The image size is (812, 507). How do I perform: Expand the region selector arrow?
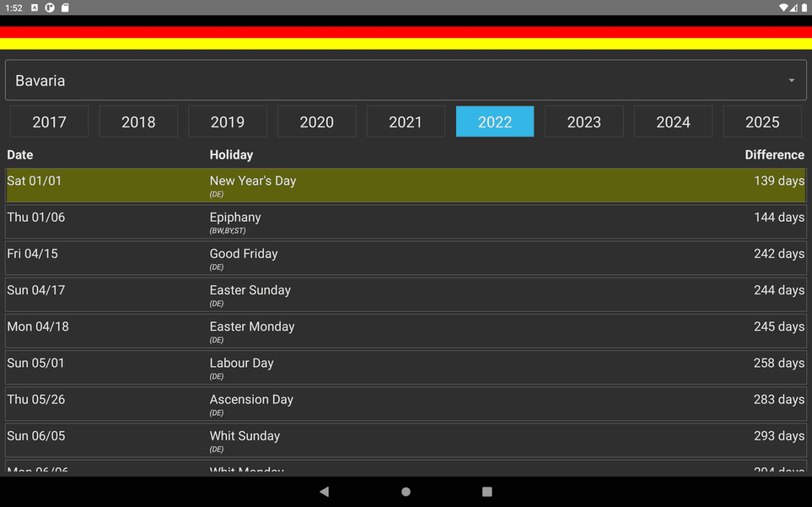click(x=791, y=80)
